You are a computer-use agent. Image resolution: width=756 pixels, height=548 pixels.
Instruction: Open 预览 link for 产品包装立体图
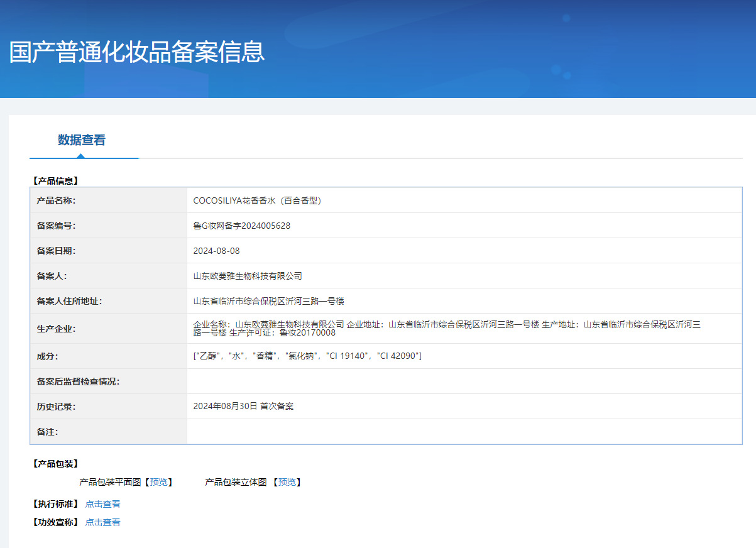pos(287,482)
